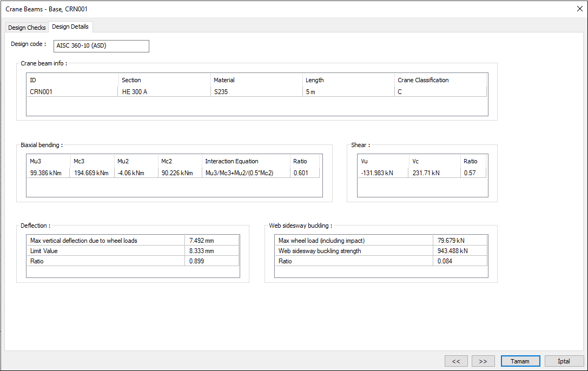Click the Design code input field

coord(101,46)
